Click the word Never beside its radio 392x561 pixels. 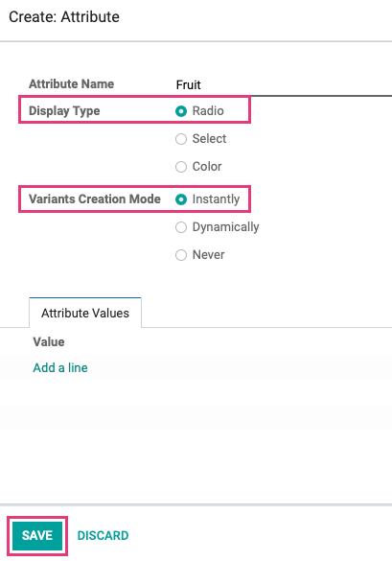tap(209, 255)
